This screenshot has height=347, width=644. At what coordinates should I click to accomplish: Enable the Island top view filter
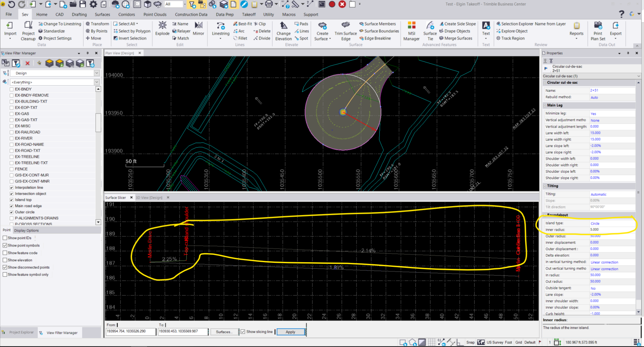coord(12,199)
